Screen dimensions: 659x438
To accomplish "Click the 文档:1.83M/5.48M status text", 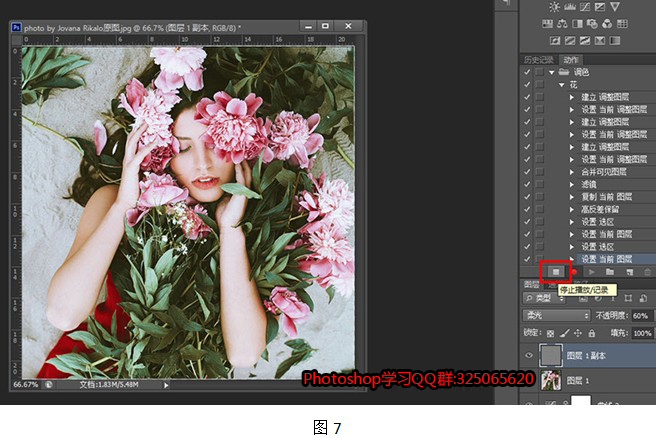I will pyautogui.click(x=109, y=384).
